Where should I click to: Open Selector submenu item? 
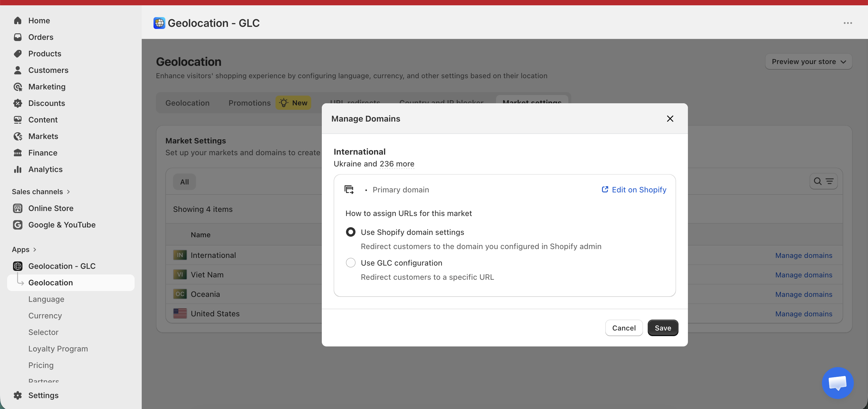coord(43,332)
